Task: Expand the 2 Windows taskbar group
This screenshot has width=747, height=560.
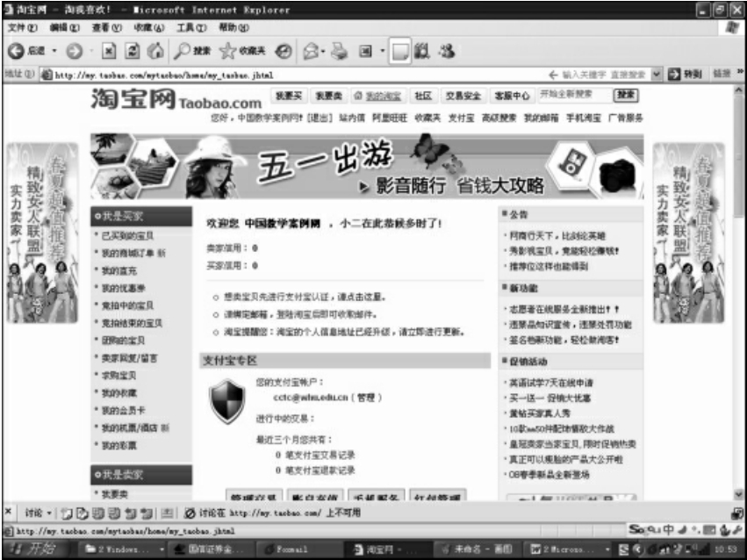Action: click(x=162, y=549)
